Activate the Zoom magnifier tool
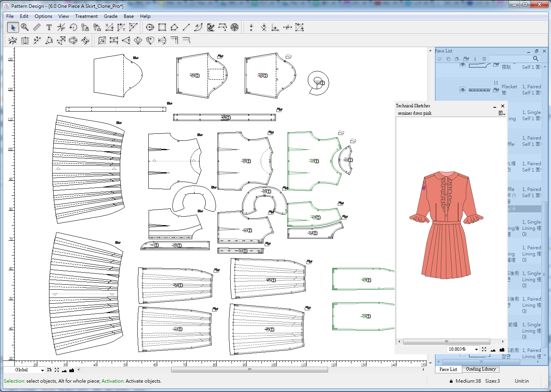This screenshot has height=392, width=551. (x=25, y=27)
